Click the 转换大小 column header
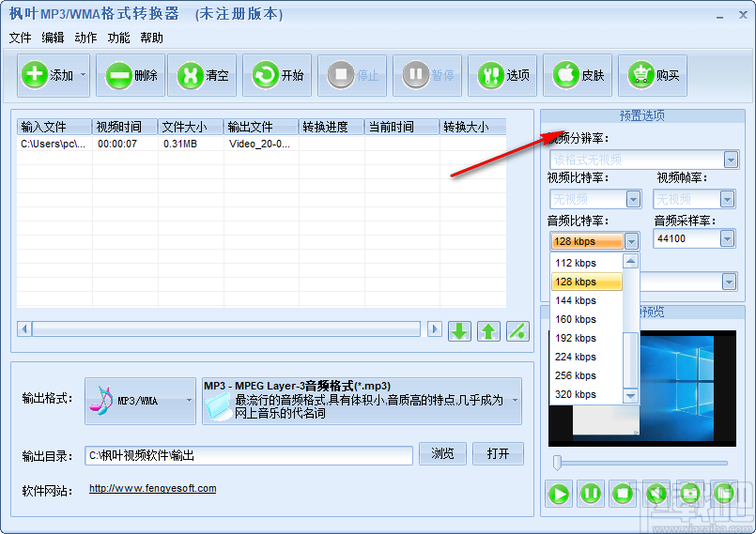 tap(473, 127)
